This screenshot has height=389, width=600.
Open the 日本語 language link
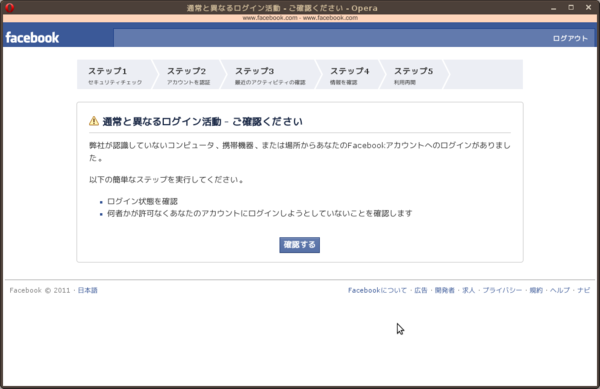(88, 290)
